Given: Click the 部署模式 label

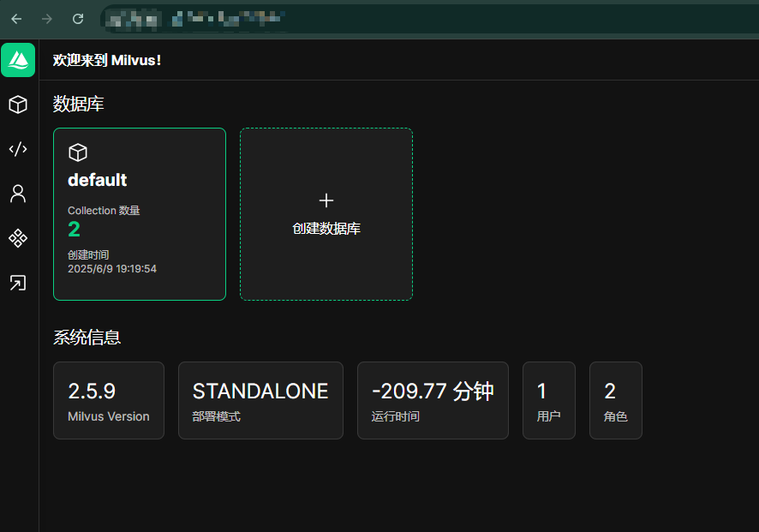Looking at the screenshot, I should tap(217, 416).
